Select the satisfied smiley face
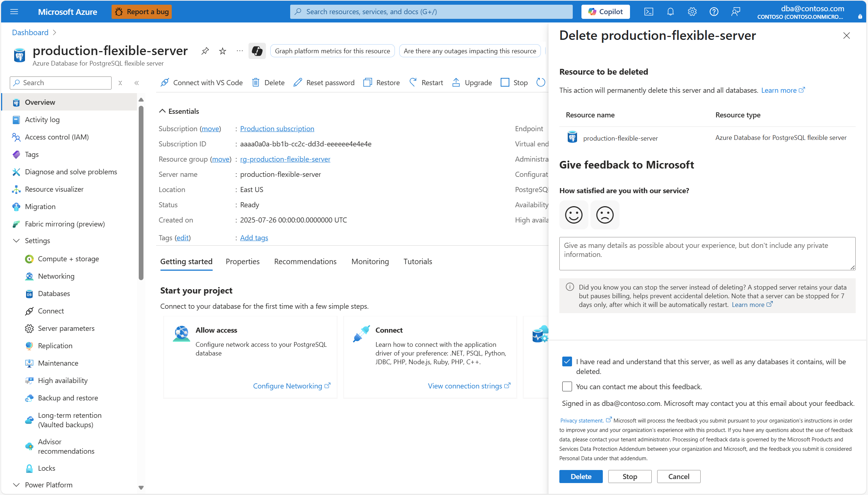868x495 pixels. 573,215
